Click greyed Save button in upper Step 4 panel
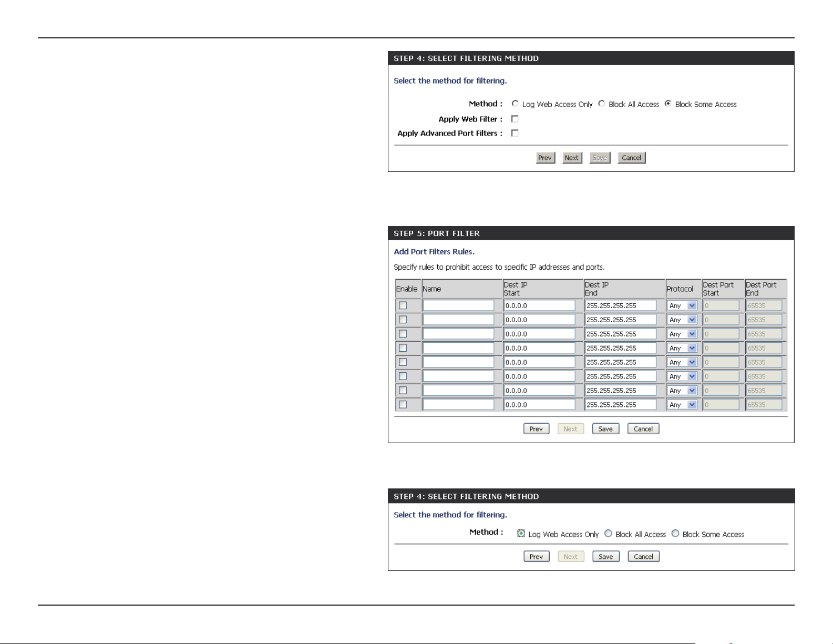 click(x=600, y=158)
